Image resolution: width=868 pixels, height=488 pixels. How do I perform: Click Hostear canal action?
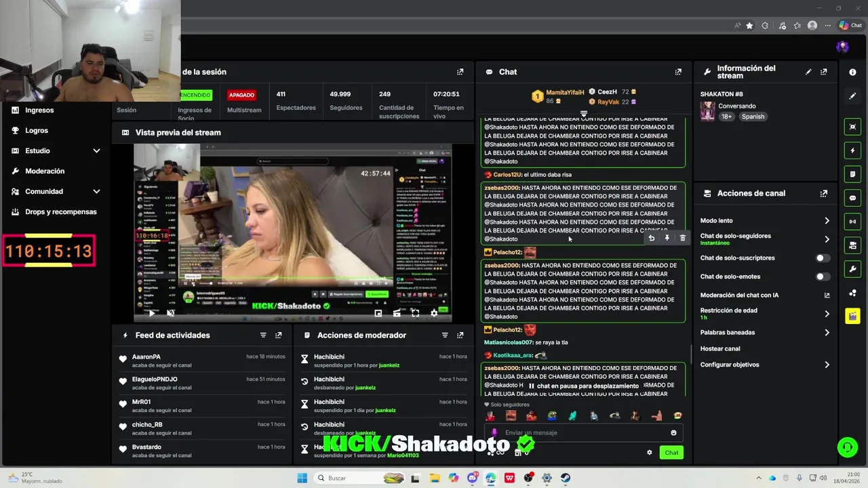point(720,348)
